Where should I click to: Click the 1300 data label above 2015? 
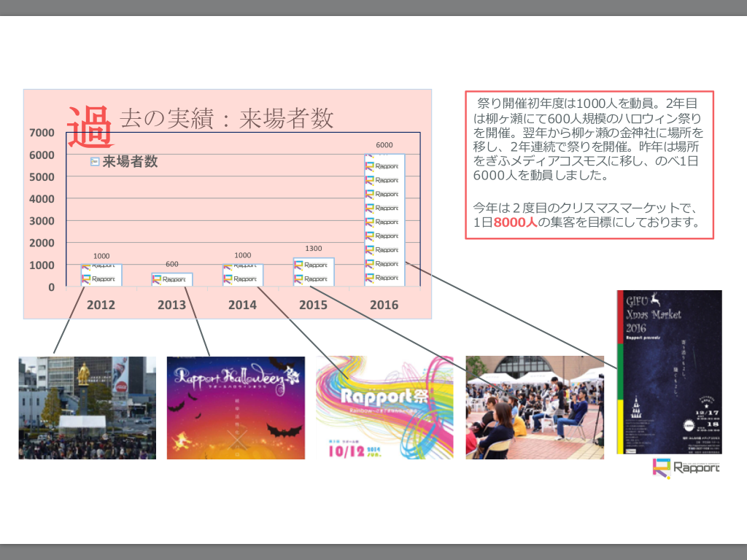tap(314, 249)
